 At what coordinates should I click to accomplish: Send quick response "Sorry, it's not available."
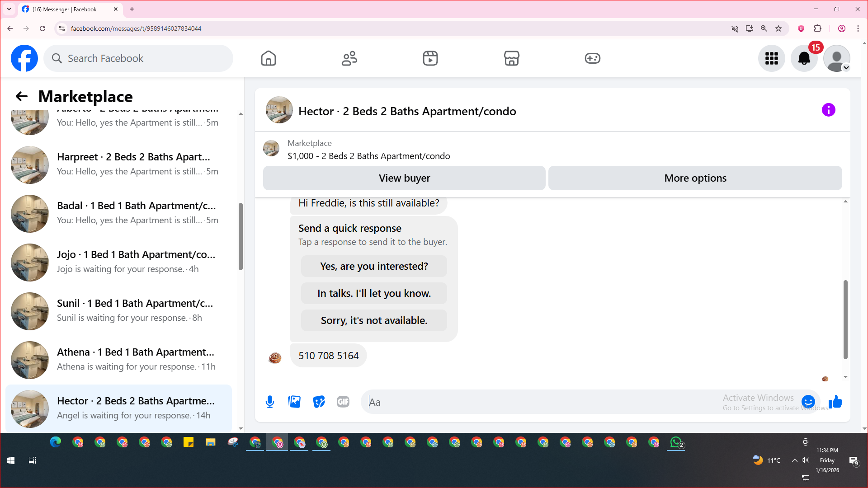pyautogui.click(x=374, y=320)
